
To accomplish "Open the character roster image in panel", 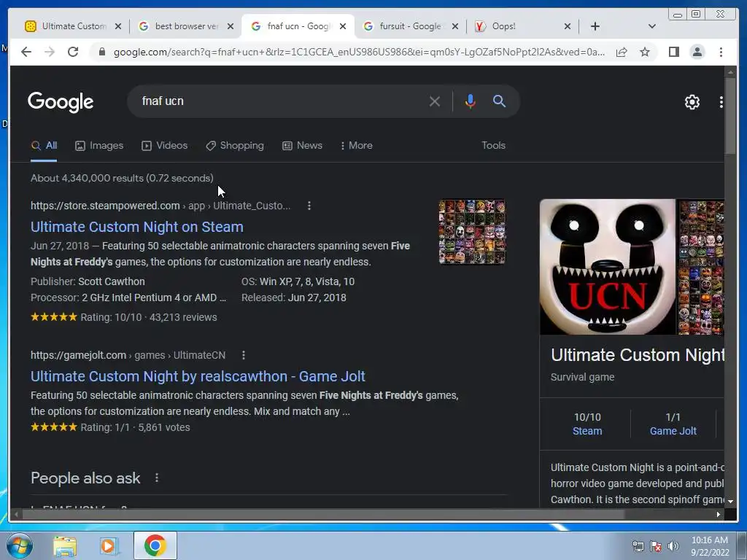I will tap(701, 267).
